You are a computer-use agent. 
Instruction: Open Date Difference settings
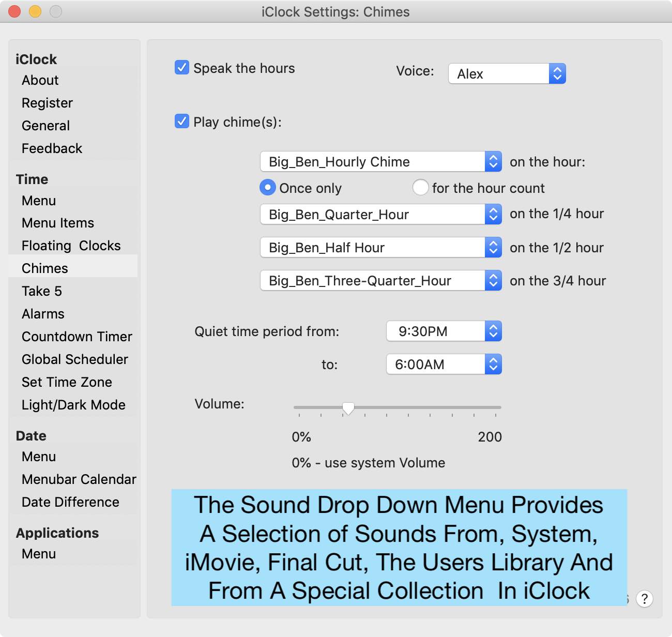pyautogui.click(x=70, y=502)
